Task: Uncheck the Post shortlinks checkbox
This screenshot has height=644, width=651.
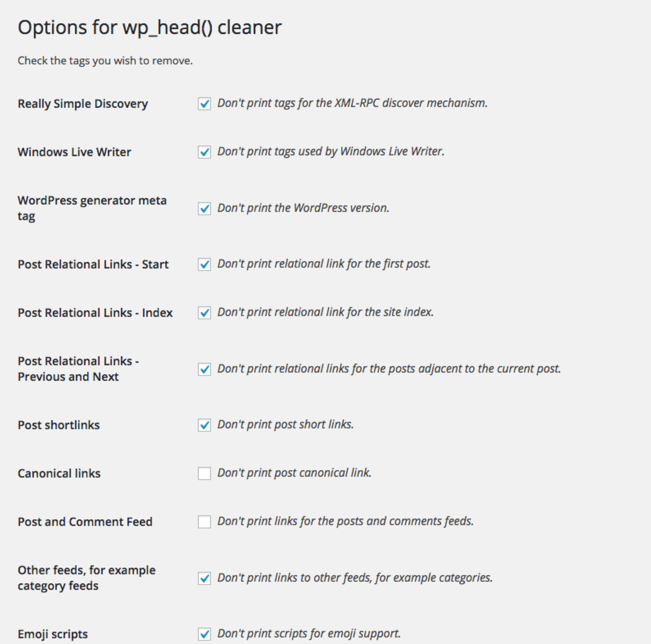Action: [204, 425]
